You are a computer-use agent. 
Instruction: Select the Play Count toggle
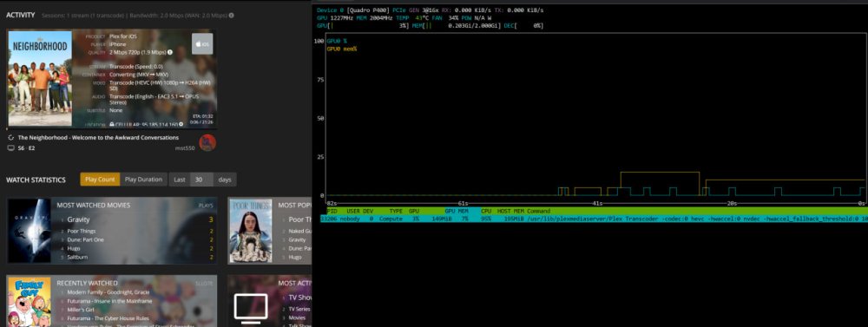pos(100,180)
